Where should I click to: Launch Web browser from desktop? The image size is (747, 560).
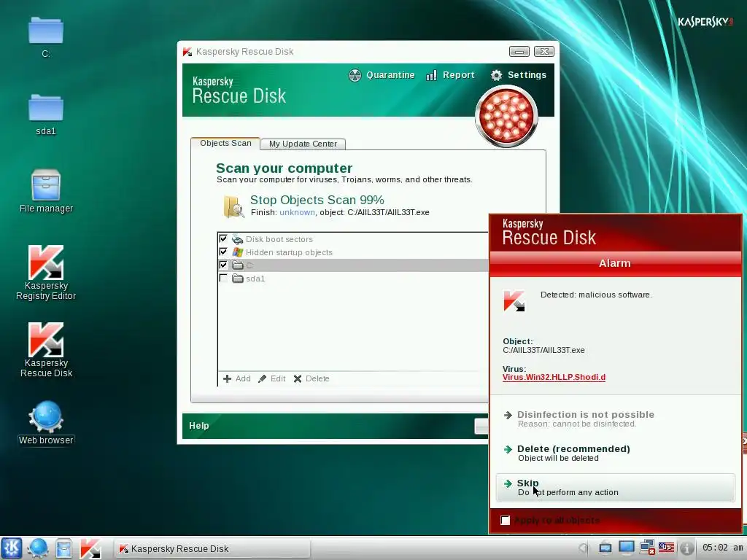[x=46, y=424]
